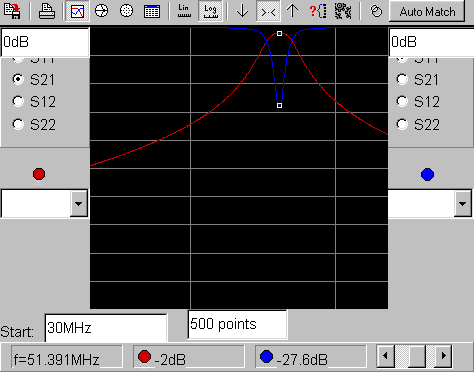Select the rectangular graph view icon
The image size is (474, 372).
(x=77, y=11)
